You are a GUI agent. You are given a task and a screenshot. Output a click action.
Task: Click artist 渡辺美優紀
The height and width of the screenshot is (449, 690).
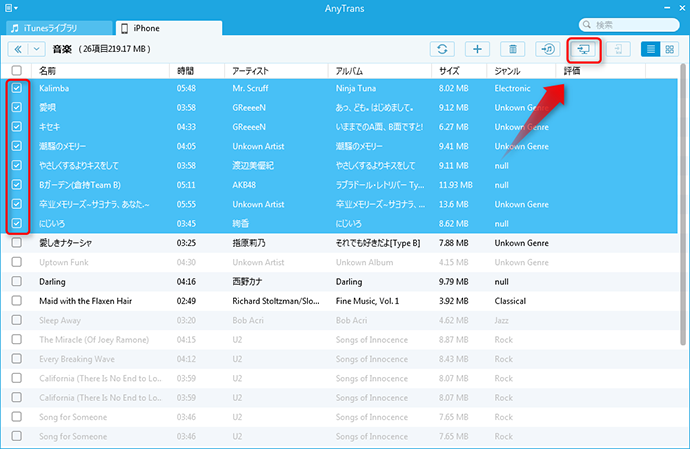(253, 166)
